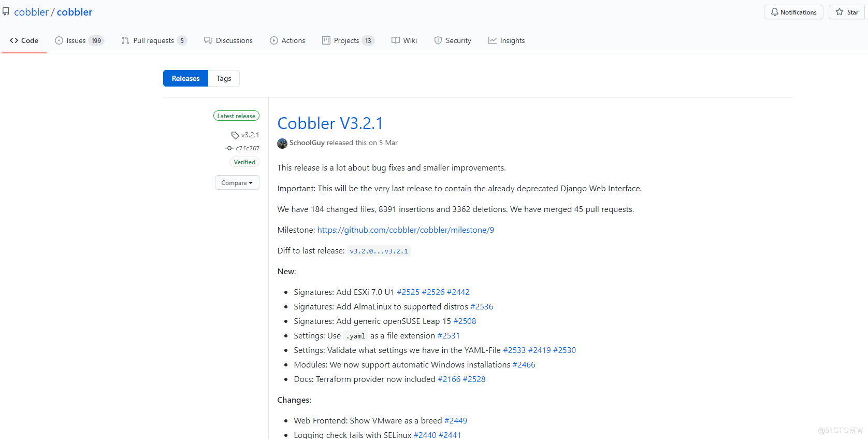Open the Discussions tab
868x439 pixels.
[228, 40]
